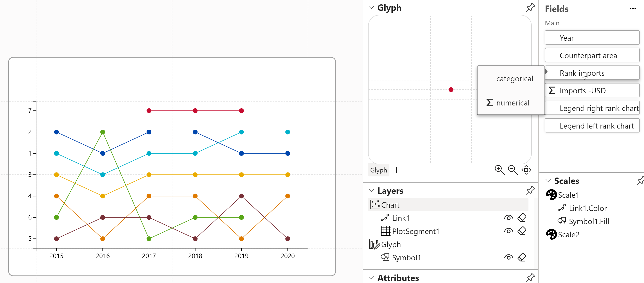Hide the Symbol1 glyph mark
Screen dimensions: 644x283
point(509,257)
